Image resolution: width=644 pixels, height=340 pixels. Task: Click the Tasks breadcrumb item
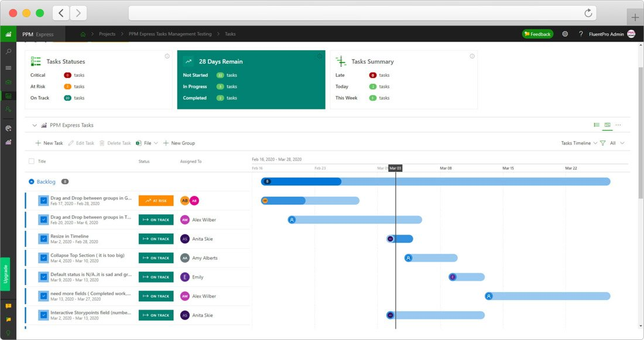coord(230,34)
